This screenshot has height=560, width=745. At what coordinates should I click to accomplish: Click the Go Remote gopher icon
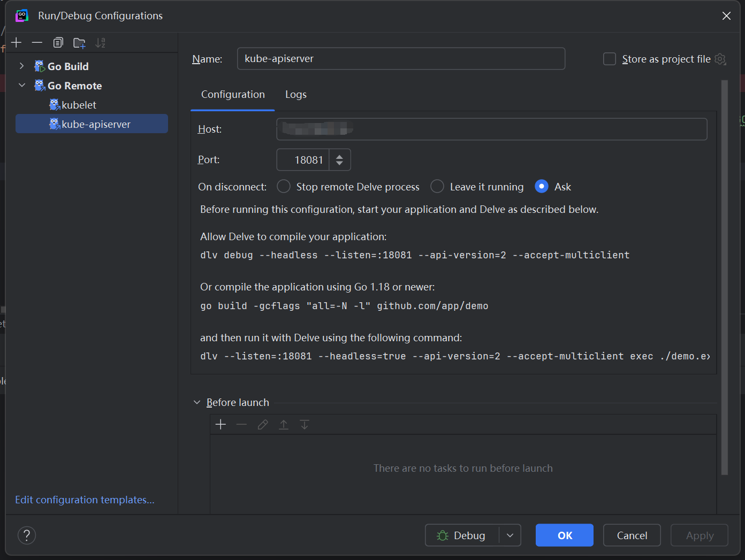[40, 86]
